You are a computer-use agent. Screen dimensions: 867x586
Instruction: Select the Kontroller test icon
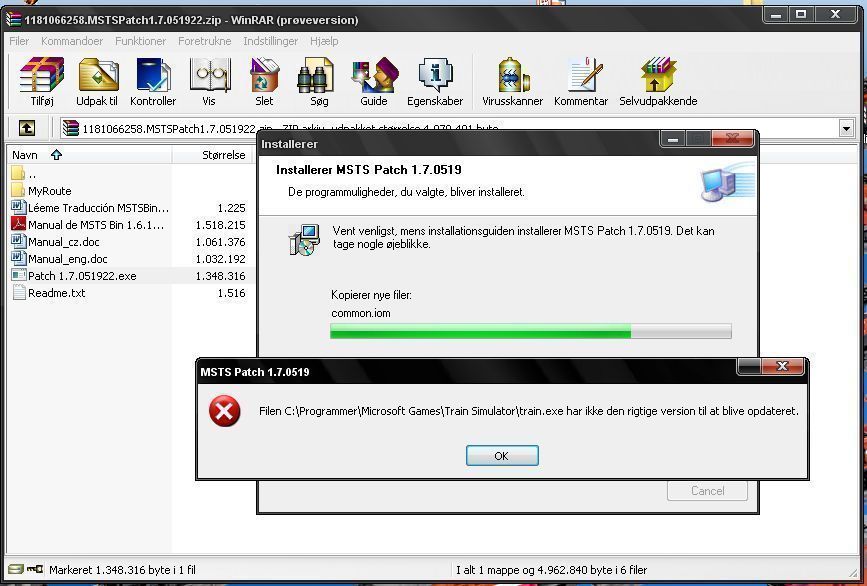coord(153,75)
